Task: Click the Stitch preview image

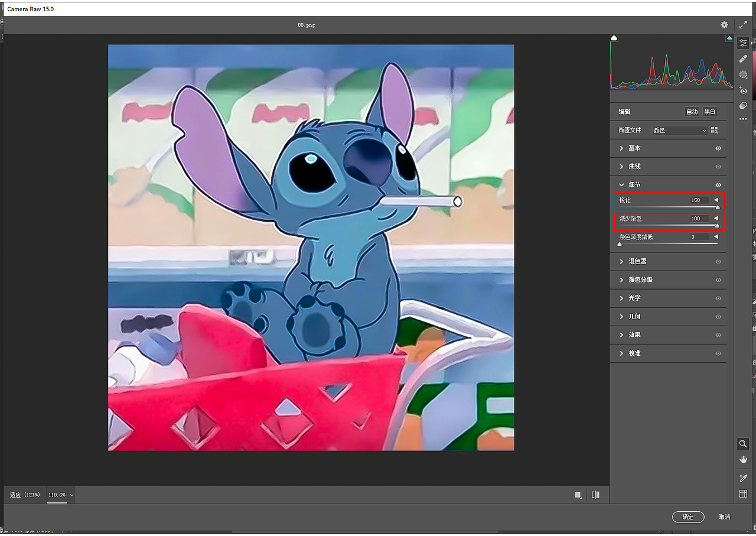Action: pos(311,248)
